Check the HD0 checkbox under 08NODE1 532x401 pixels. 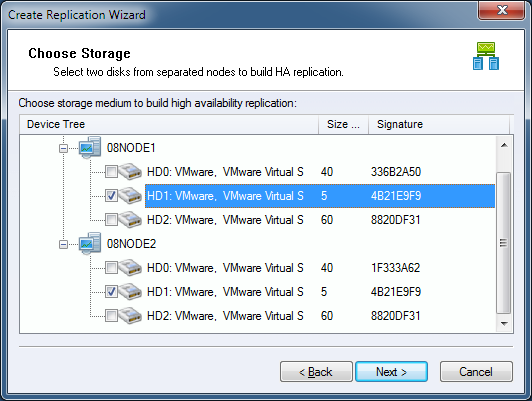[111, 172]
